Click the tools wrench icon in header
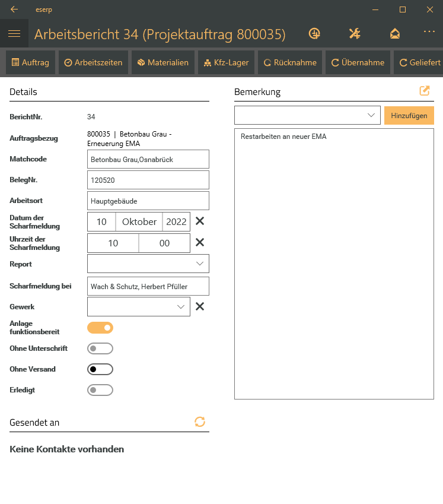 click(x=355, y=34)
